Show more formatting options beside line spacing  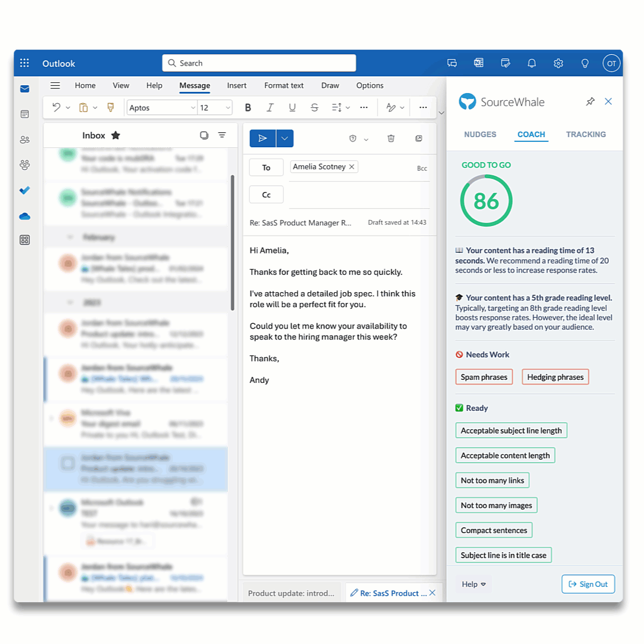click(364, 107)
